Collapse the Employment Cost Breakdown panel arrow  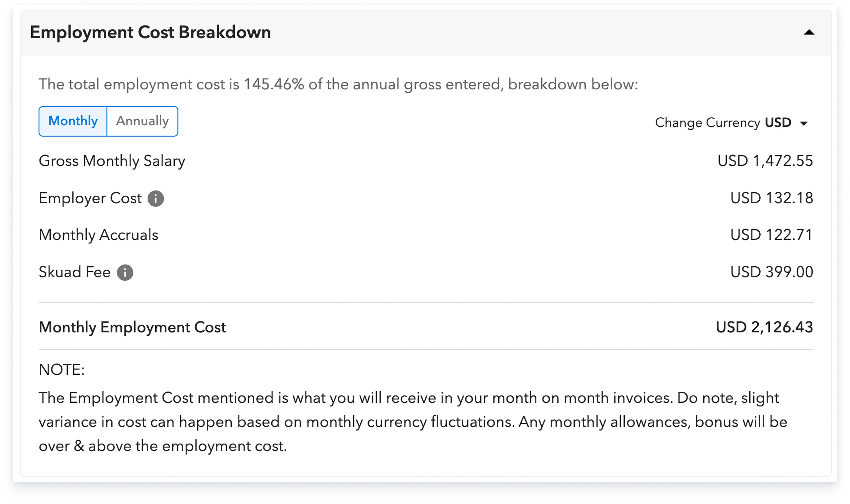[809, 33]
